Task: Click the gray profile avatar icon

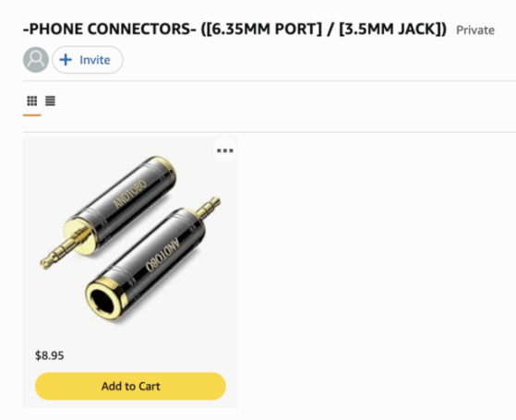Action: 36,60
